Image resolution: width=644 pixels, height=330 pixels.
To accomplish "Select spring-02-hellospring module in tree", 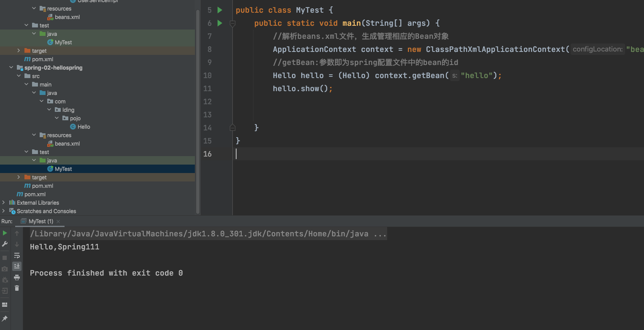I will [53, 68].
